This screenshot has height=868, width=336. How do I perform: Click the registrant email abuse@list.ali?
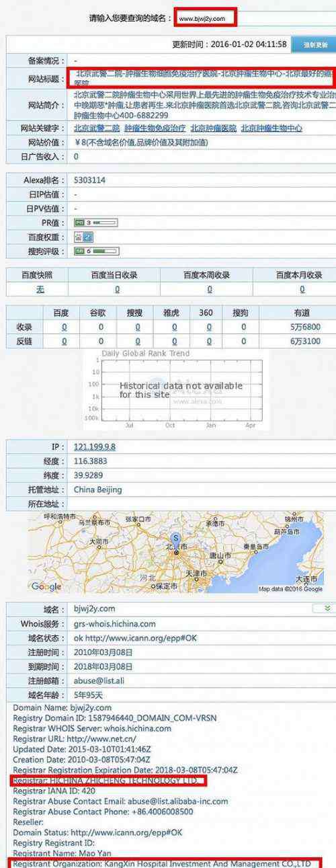(100, 680)
